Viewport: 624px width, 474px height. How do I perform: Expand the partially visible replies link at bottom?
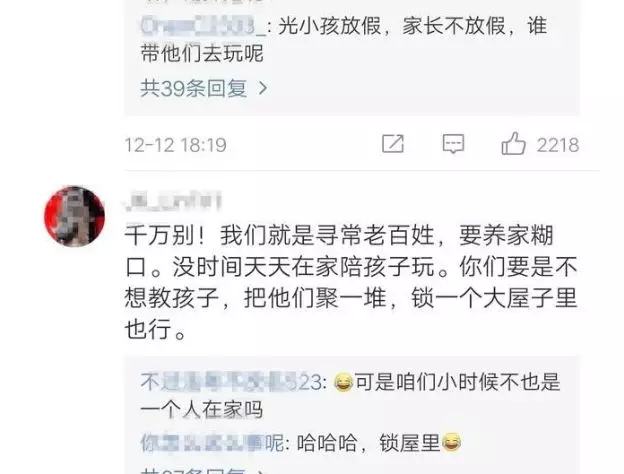tap(203, 471)
